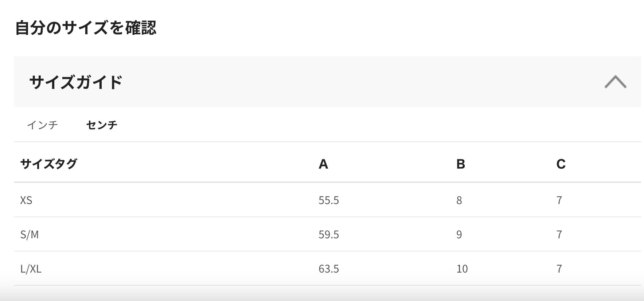644x301 pixels.
Task: Click the column C header
Action: pos(561,164)
